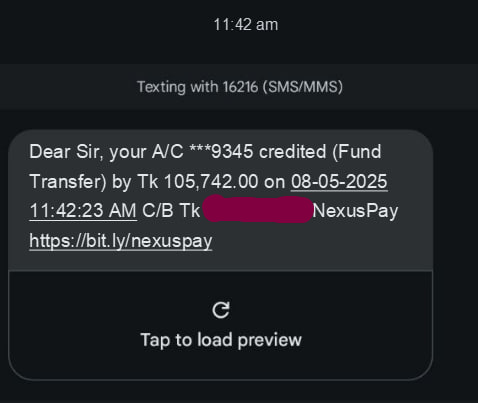Image resolution: width=478 pixels, height=403 pixels.
Task: Click the underlined time 11:42:23 AM
Action: 83,211
